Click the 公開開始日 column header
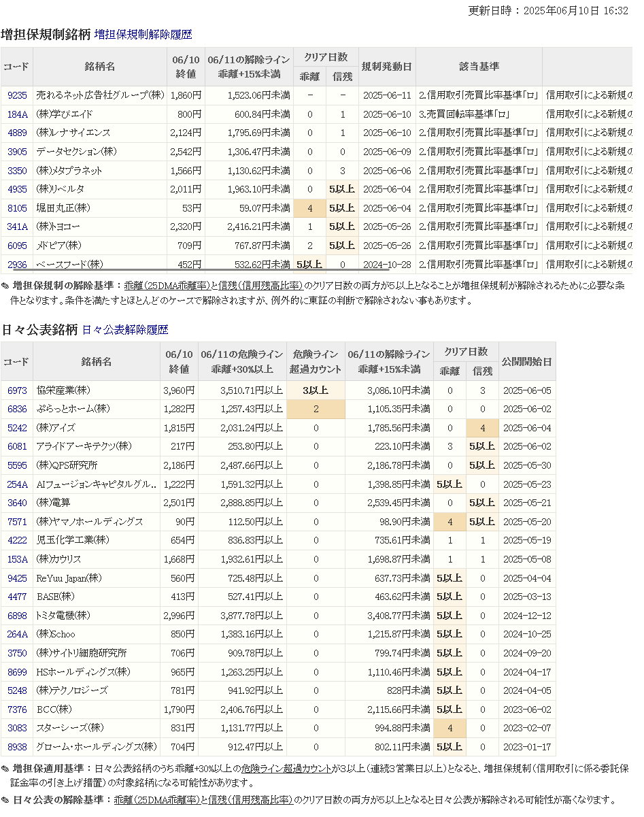 click(527, 361)
